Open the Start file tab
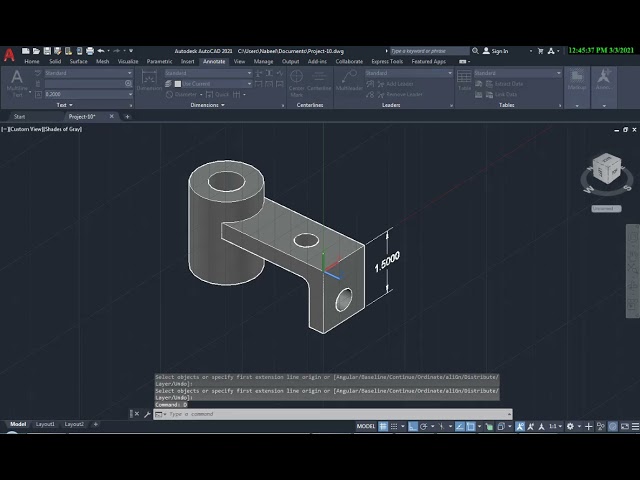Image resolution: width=640 pixels, height=480 pixels. point(19,117)
